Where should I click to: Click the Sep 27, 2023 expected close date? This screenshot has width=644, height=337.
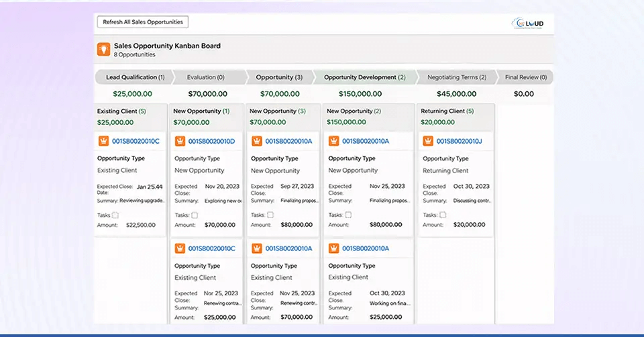coord(297,186)
